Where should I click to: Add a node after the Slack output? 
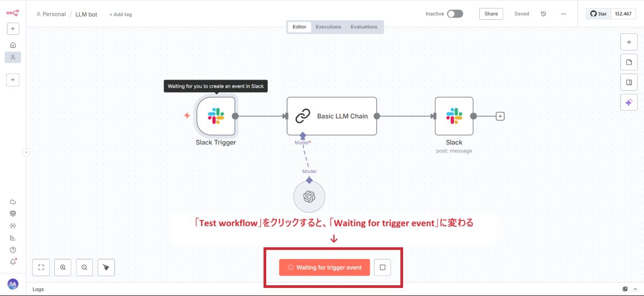pyautogui.click(x=500, y=116)
